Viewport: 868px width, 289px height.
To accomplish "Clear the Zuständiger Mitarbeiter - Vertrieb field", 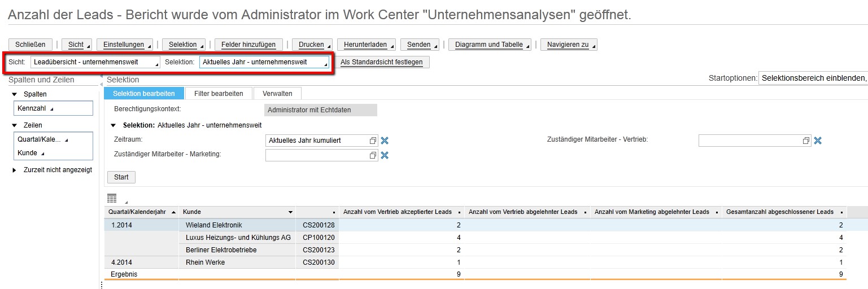I will coord(817,141).
